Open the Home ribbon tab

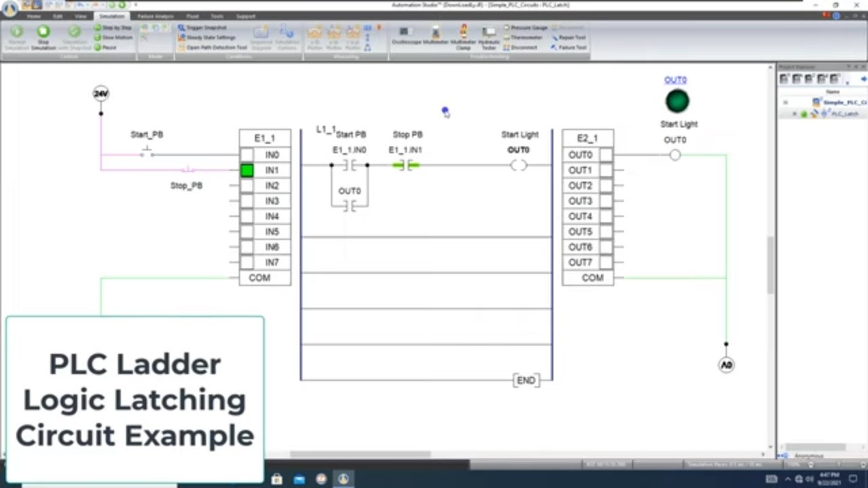pos(33,16)
